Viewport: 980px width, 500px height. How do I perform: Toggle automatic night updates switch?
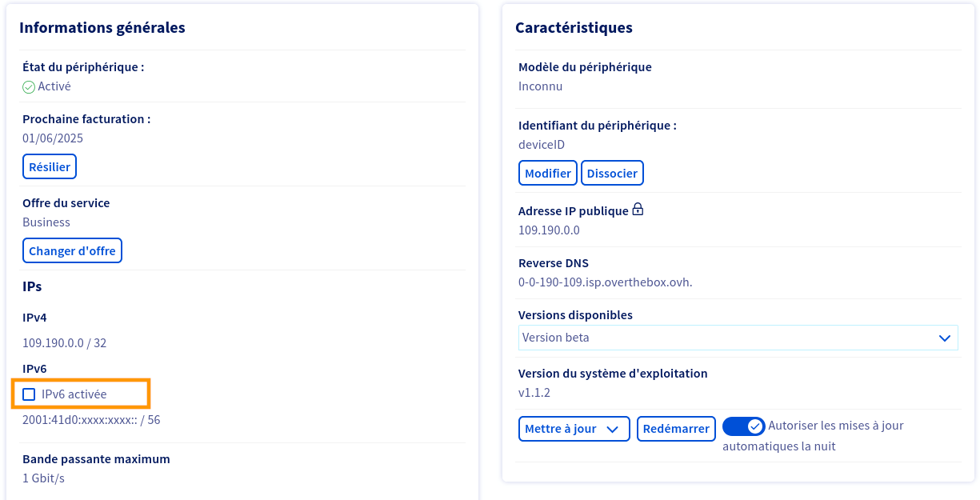coord(743,426)
